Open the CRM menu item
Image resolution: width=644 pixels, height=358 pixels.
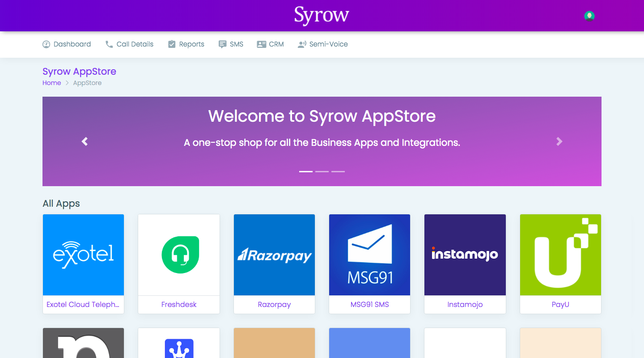(271, 44)
